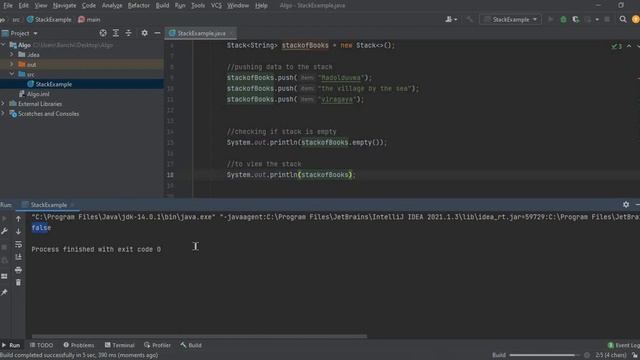Image resolution: width=640 pixels, height=360 pixels.
Task: Expand the out folder
Action: (x=12, y=64)
